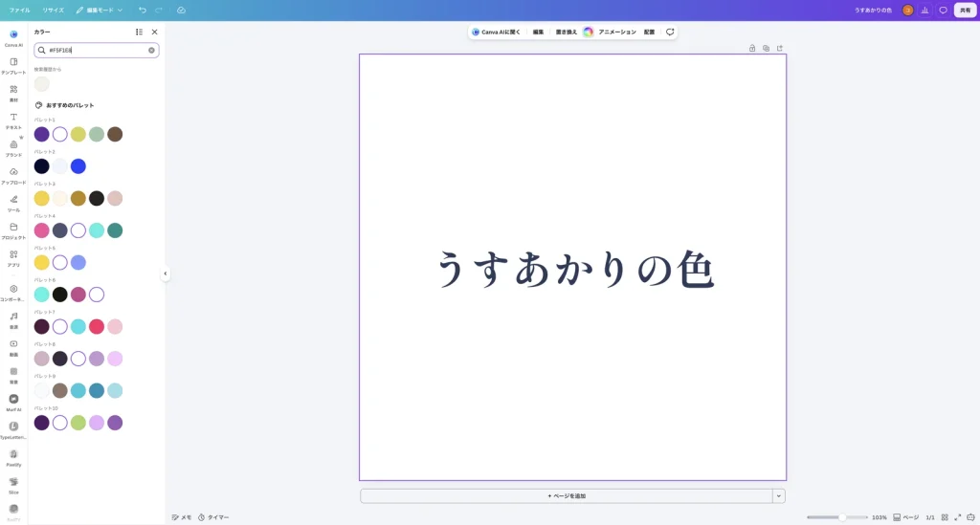Pick the purple swatch in パレット1
Viewport: 980px width, 525px height.
coord(42,134)
